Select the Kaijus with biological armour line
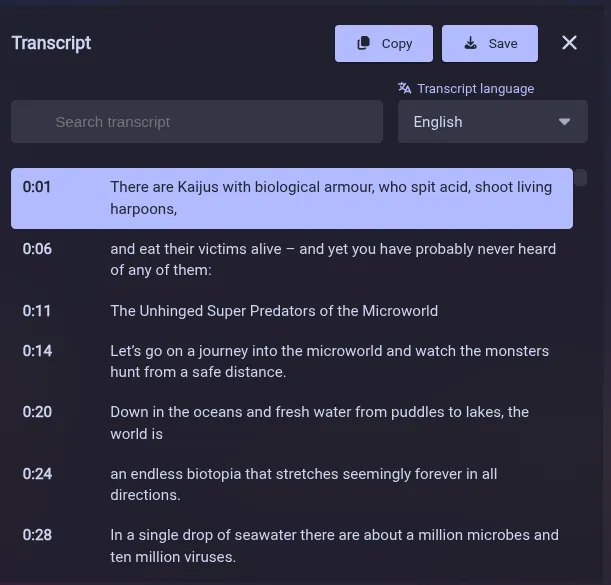The width and height of the screenshot is (611, 585). [x=292, y=198]
